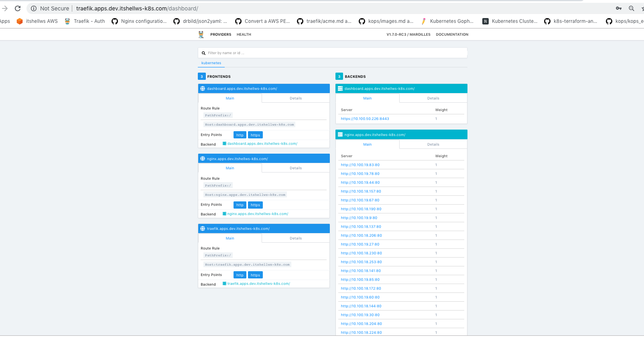The image size is (644, 337).
Task: Open server https://10.100.50.226:8443
Action: 365,119
